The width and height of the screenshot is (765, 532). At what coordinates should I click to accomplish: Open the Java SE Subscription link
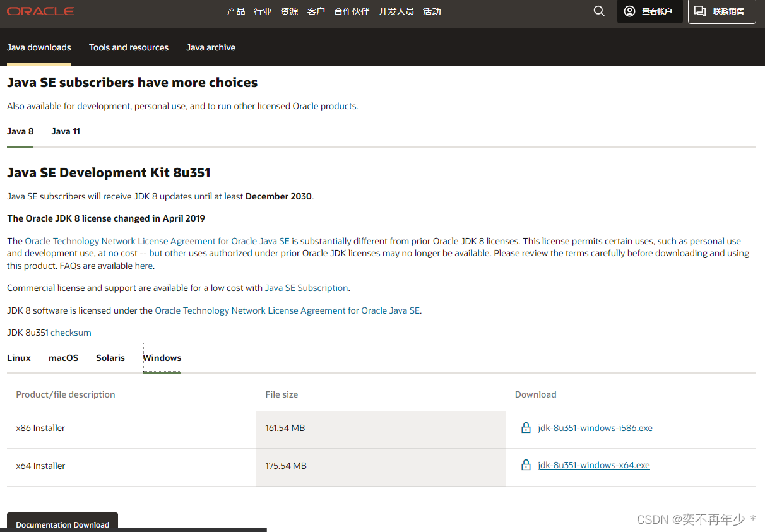(307, 288)
